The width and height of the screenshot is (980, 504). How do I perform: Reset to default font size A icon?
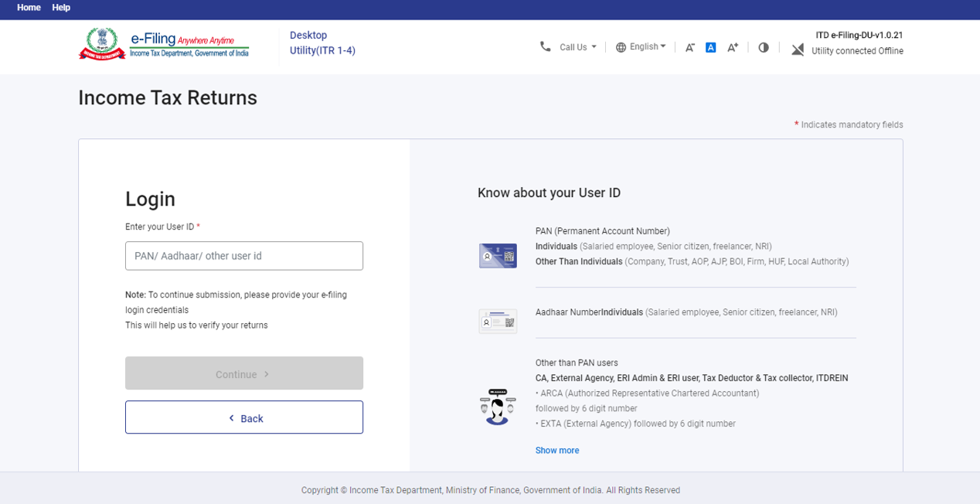(710, 47)
